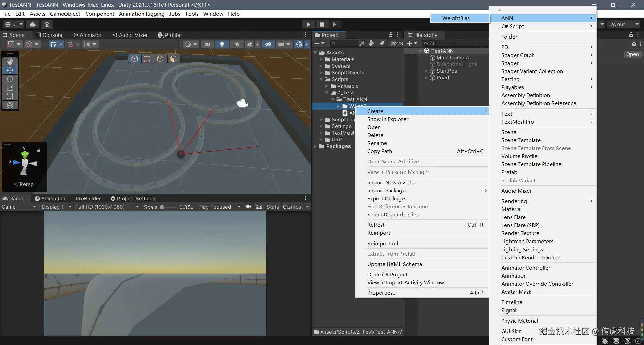The height and width of the screenshot is (345, 644).
Task: Toggle hidden packages visibility counter
Action: tap(397, 43)
